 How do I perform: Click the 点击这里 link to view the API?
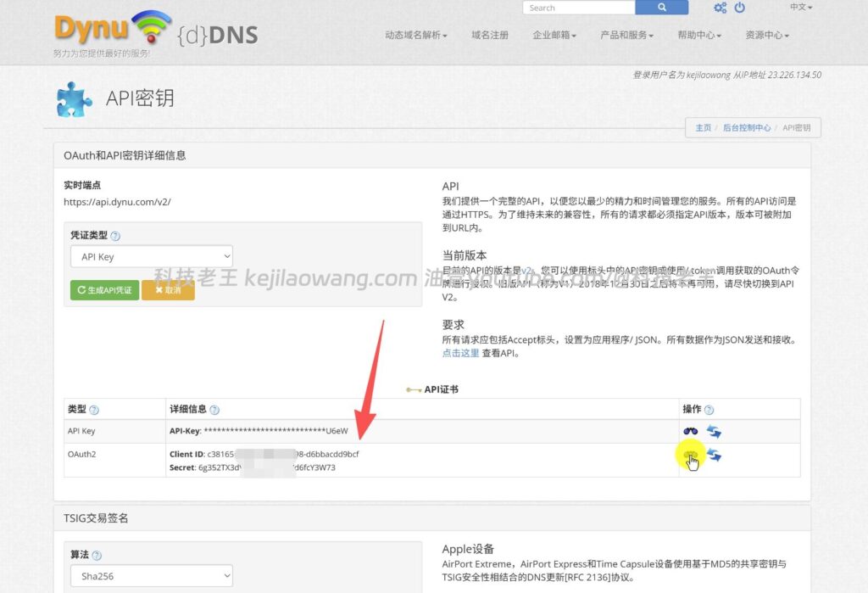459,353
